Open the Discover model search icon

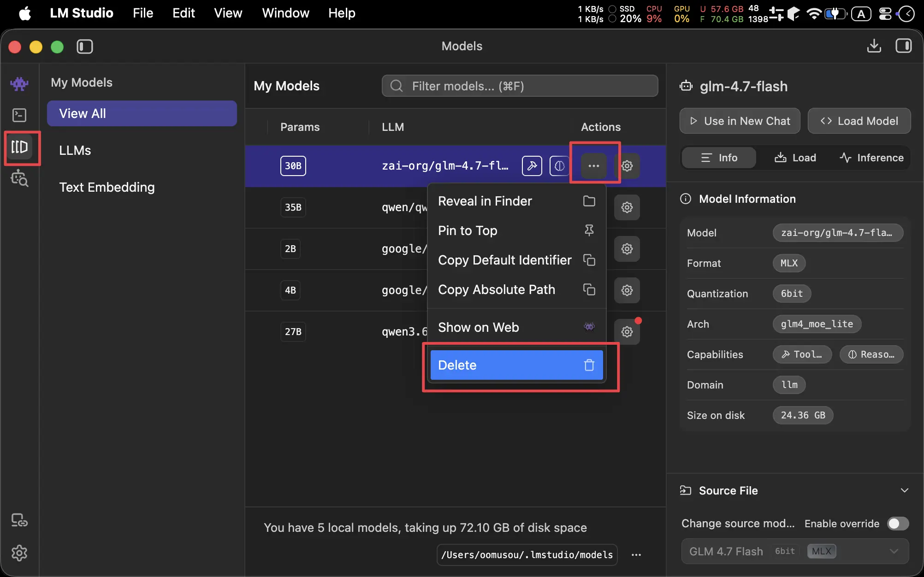click(x=19, y=178)
